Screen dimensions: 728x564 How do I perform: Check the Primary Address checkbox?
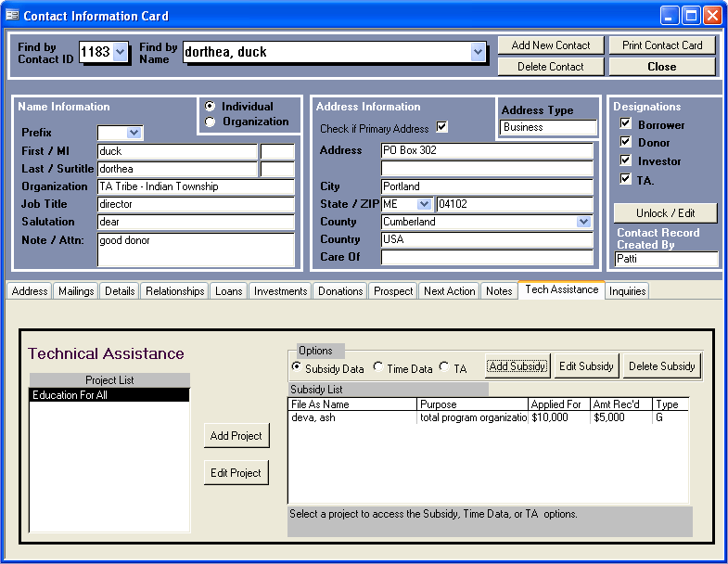click(x=441, y=128)
